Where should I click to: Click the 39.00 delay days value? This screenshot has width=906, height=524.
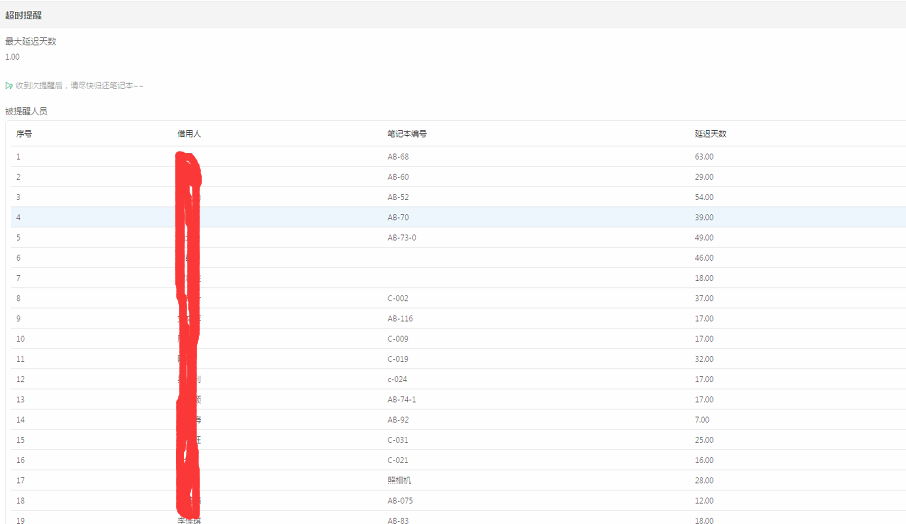point(704,217)
